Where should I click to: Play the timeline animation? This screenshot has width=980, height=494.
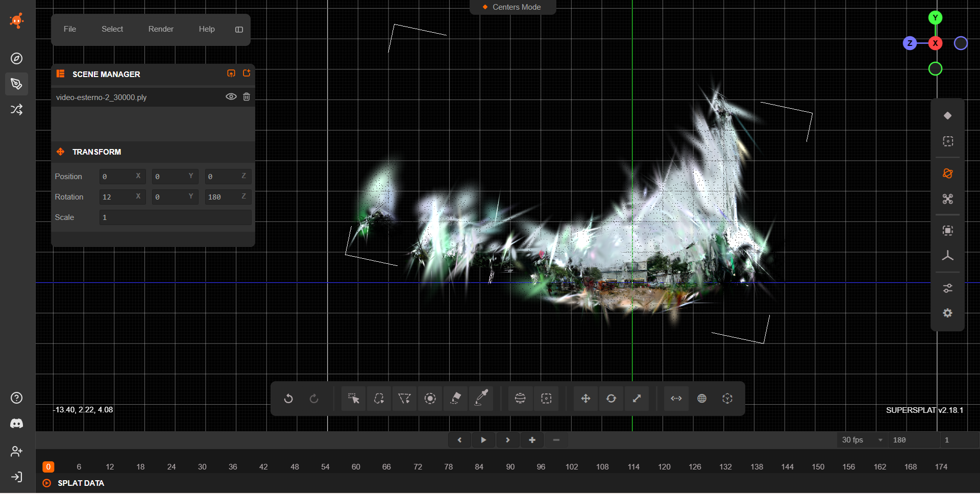(483, 440)
